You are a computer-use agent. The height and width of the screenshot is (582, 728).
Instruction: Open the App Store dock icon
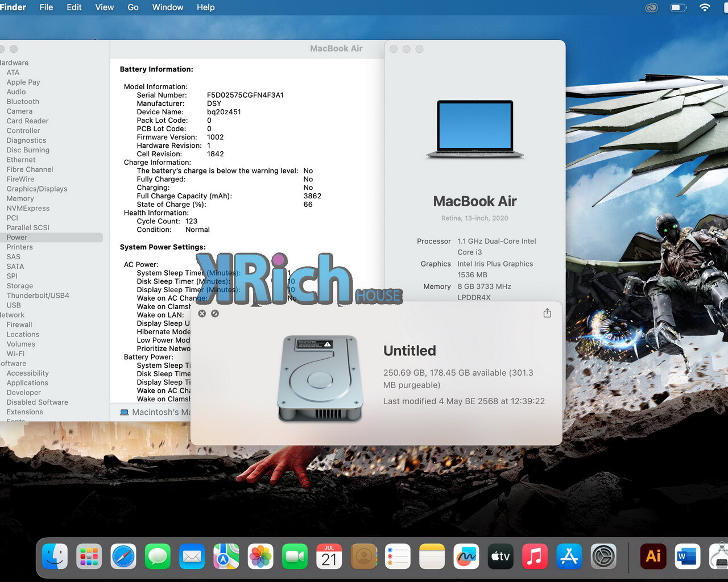click(569, 556)
